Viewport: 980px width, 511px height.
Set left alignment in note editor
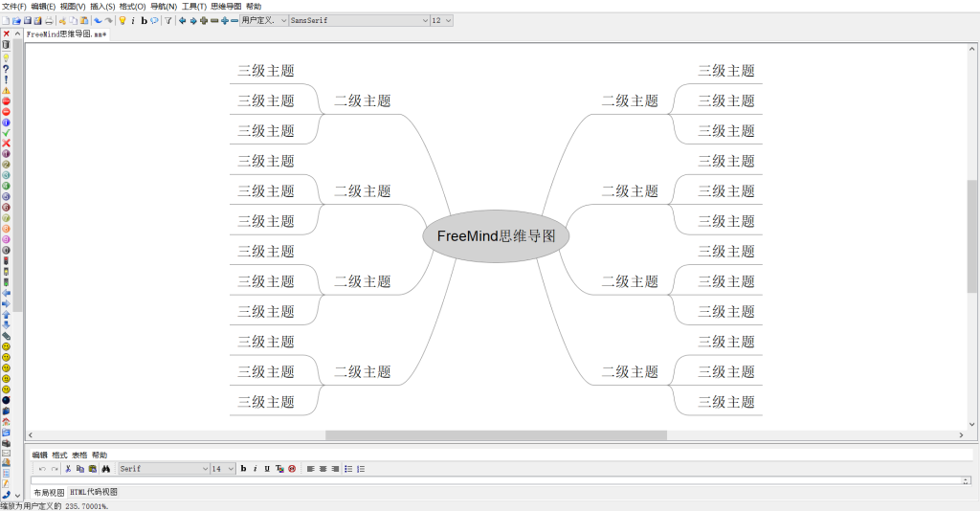311,469
